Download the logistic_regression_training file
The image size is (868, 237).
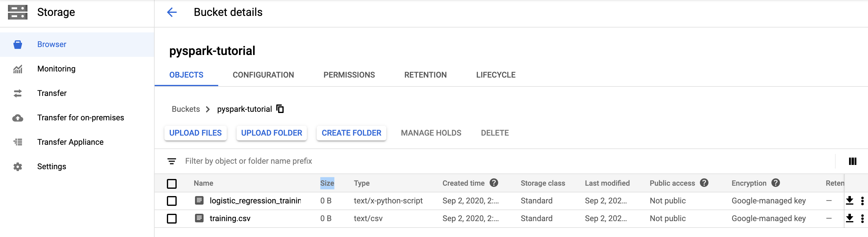tap(849, 201)
